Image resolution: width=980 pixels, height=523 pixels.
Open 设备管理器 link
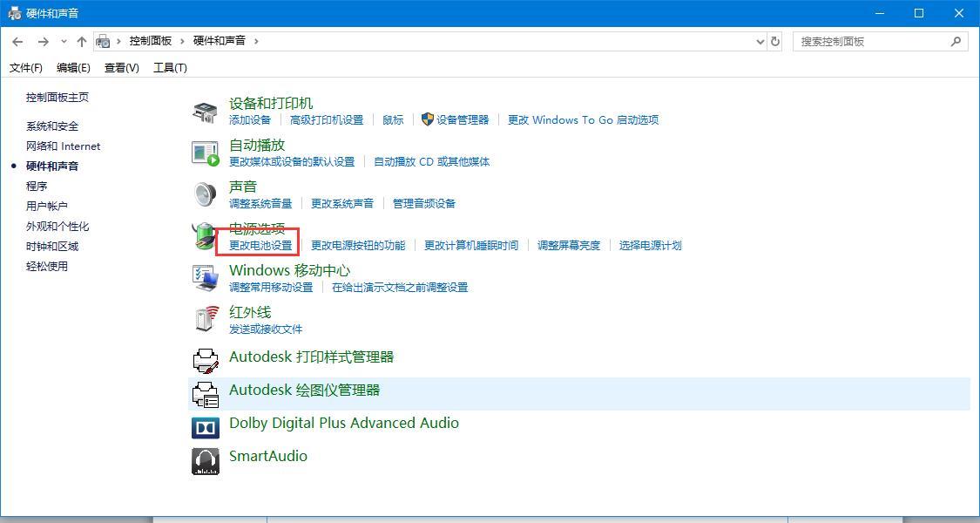click(462, 119)
